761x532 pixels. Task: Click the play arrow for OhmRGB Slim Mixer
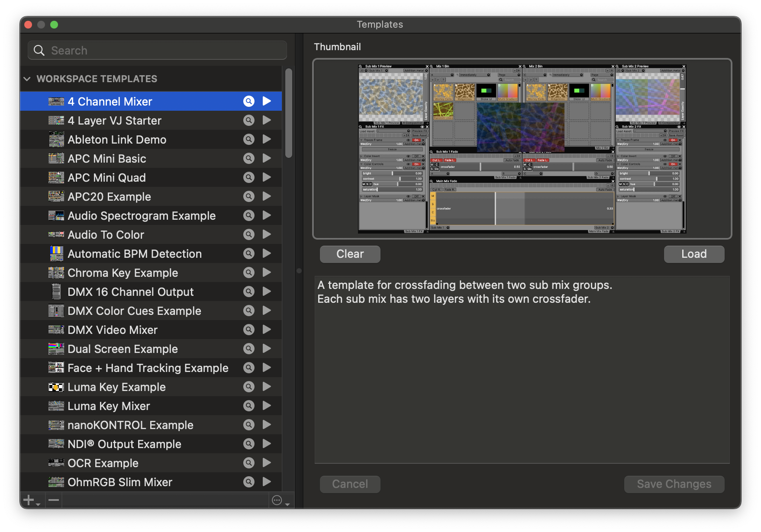[x=267, y=482]
